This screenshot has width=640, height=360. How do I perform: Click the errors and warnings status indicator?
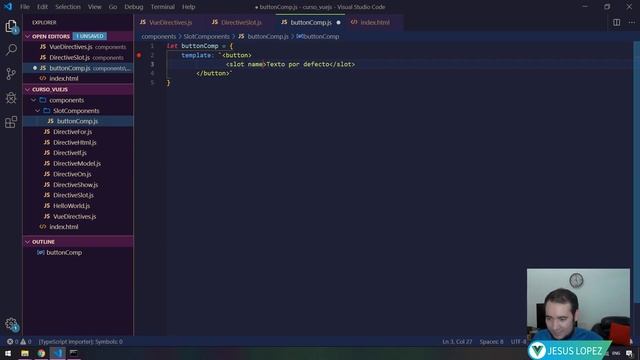click(19, 342)
